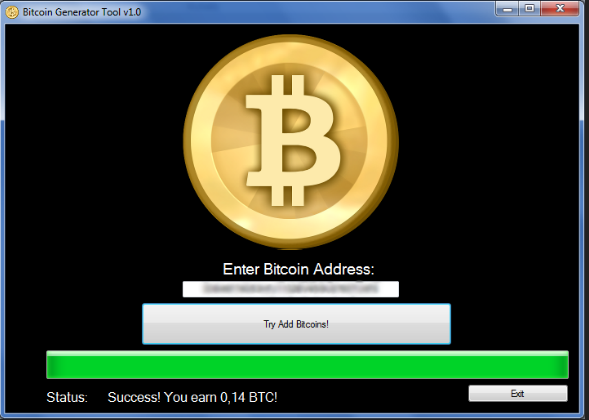The width and height of the screenshot is (589, 420).
Task: Select the "0,14 BTC" amount in status text
Action: (x=249, y=397)
